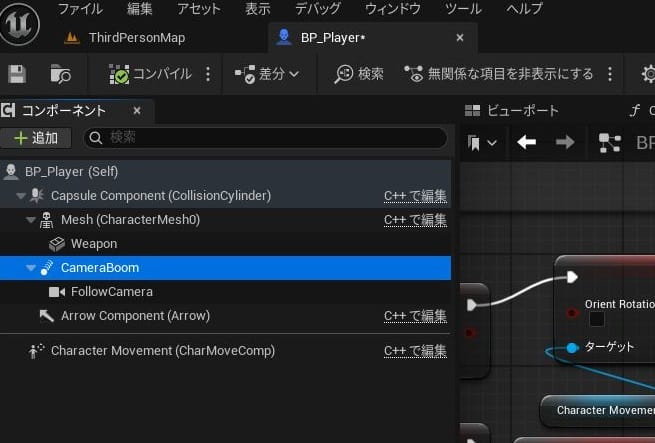This screenshot has height=443, width=655.
Task: Click the white exec input pin on node
Action: click(x=572, y=277)
